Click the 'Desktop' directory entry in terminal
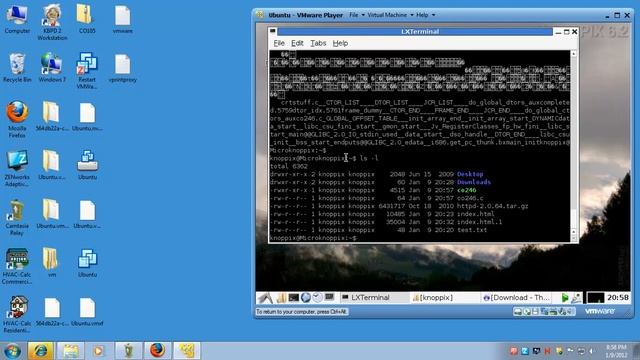 470,174
